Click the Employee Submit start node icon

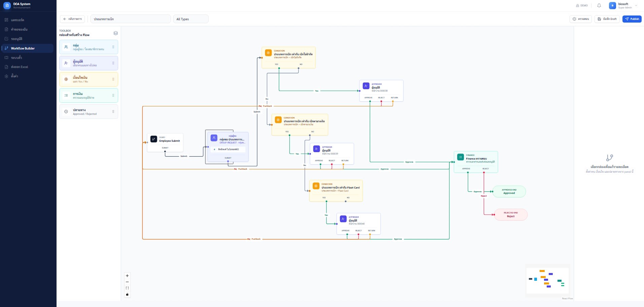point(154,139)
